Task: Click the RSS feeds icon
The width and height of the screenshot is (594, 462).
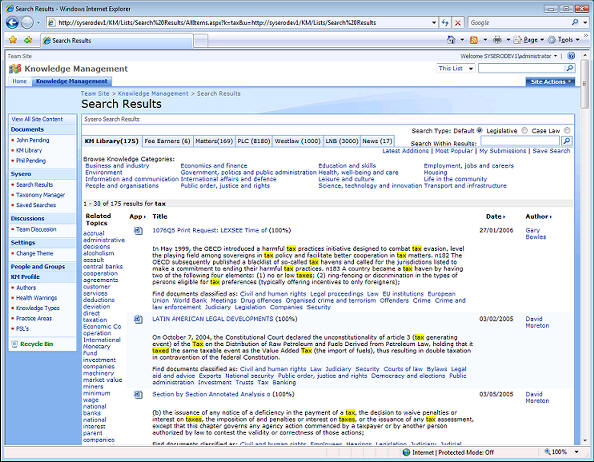Action: 474,40
